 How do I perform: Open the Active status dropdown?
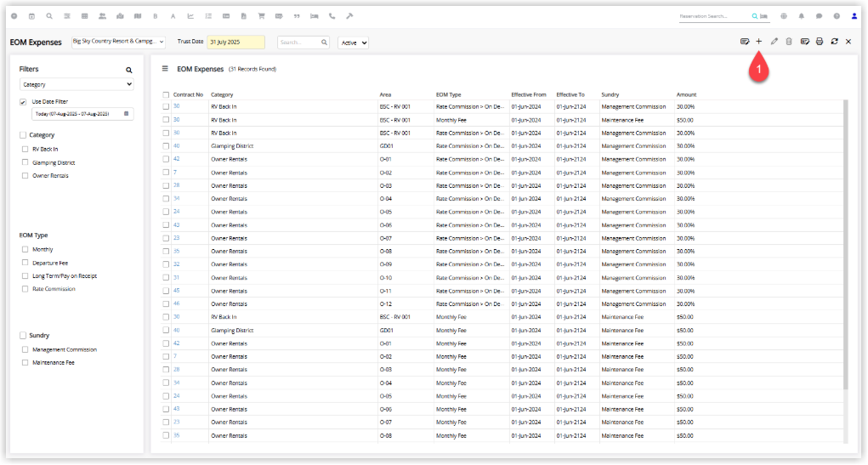coord(353,43)
